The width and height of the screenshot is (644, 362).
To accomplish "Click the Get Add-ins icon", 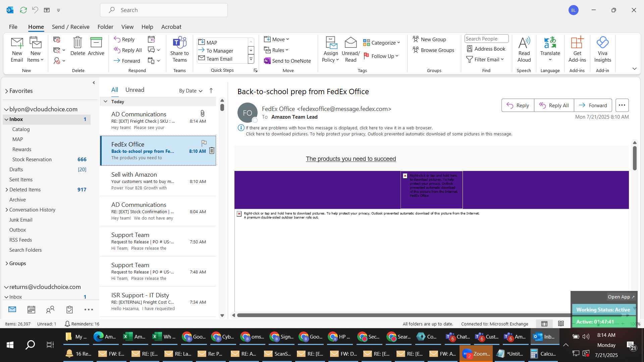I will pos(577,43).
